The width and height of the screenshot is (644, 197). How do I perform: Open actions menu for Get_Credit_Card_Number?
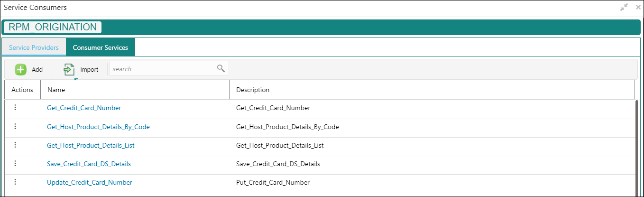[x=15, y=108]
